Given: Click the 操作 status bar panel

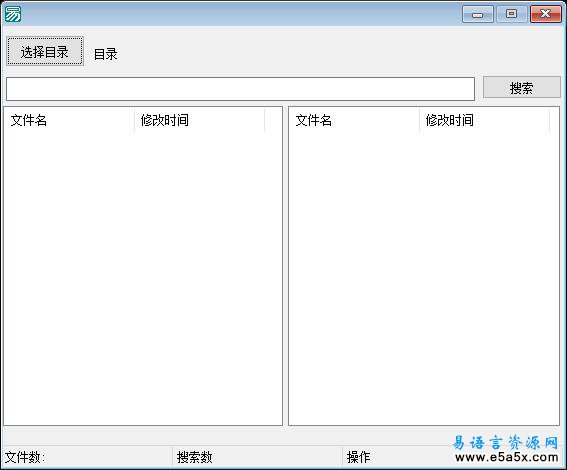Looking at the screenshot, I should pyautogui.click(x=398, y=457).
